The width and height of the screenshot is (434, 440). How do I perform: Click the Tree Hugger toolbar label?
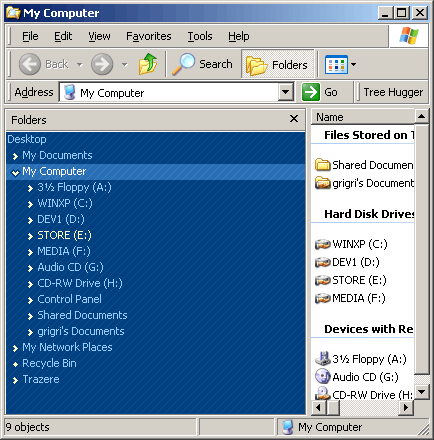click(x=393, y=92)
